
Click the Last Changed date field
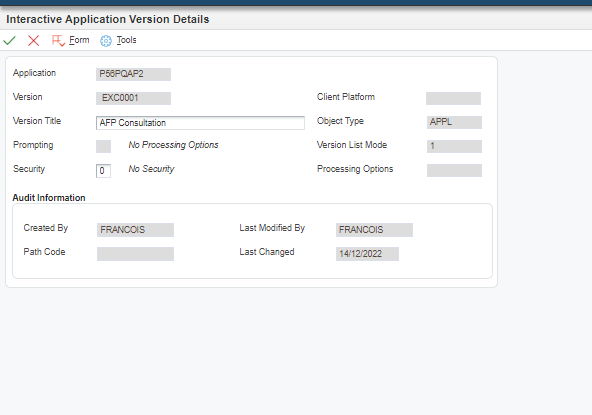click(x=367, y=254)
